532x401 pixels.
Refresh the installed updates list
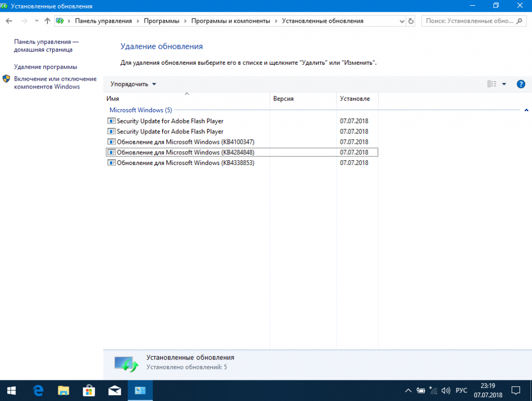(411, 21)
